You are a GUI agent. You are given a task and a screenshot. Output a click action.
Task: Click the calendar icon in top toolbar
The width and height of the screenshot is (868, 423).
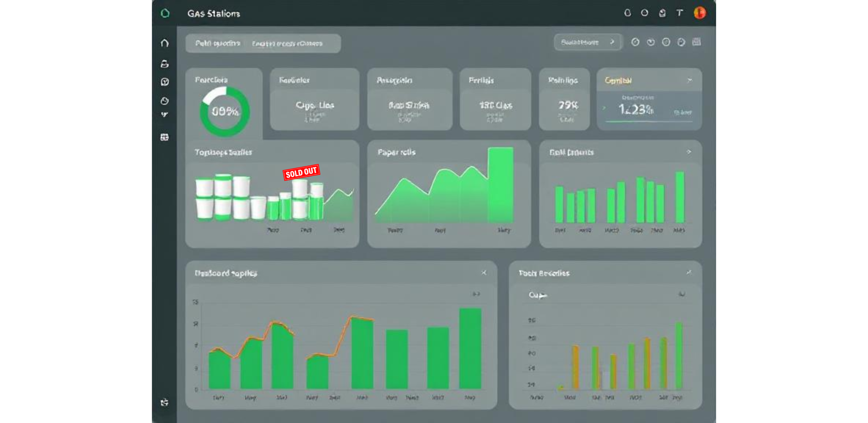coord(697,42)
